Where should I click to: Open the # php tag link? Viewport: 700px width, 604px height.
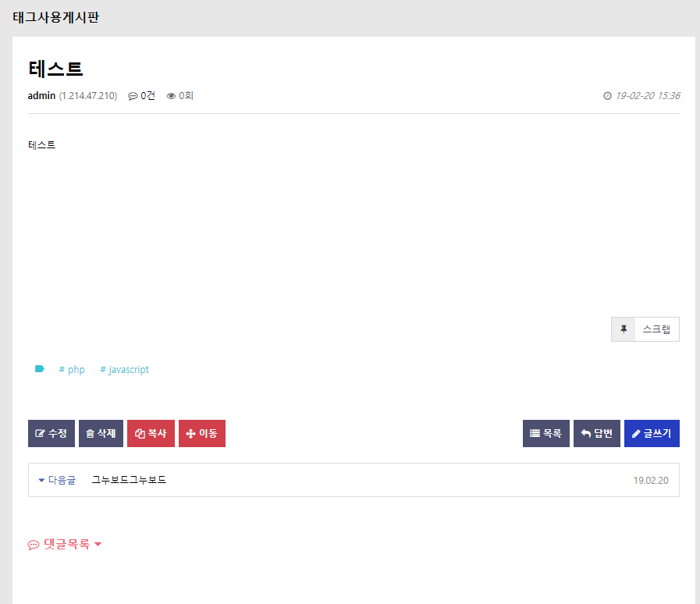(72, 370)
